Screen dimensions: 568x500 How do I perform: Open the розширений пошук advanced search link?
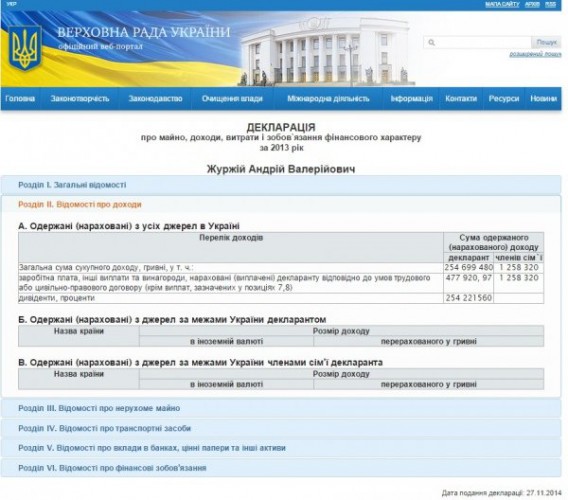coord(535,54)
